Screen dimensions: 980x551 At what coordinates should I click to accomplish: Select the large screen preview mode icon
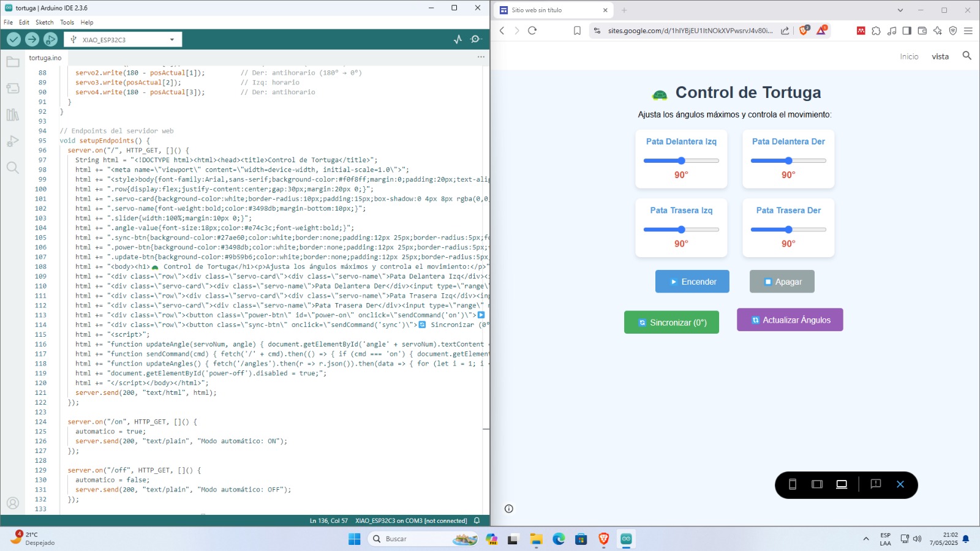(842, 484)
